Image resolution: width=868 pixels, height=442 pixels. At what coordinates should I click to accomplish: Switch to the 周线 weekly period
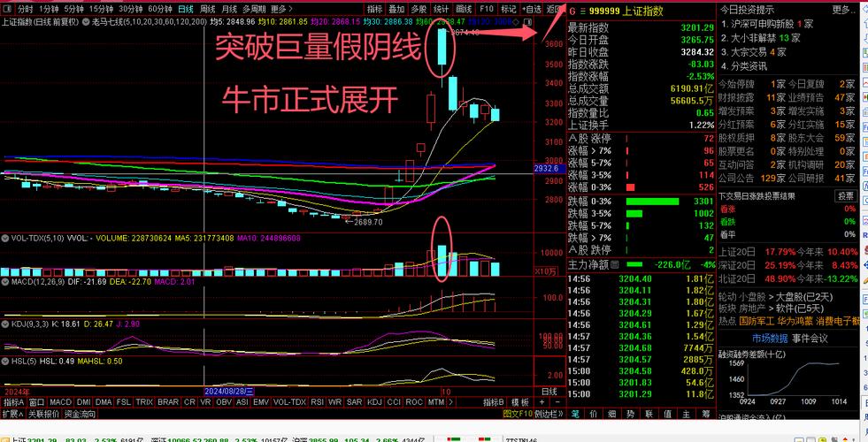click(x=208, y=9)
